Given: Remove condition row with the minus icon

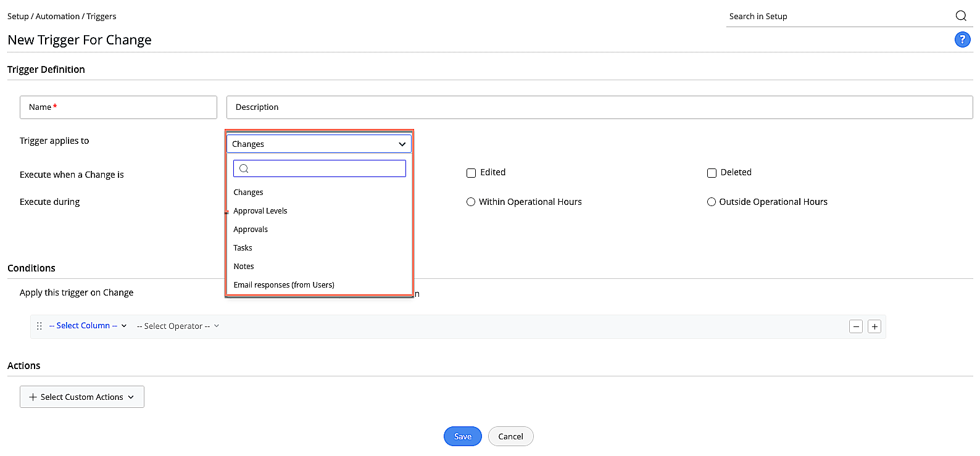Looking at the screenshot, I should point(855,326).
